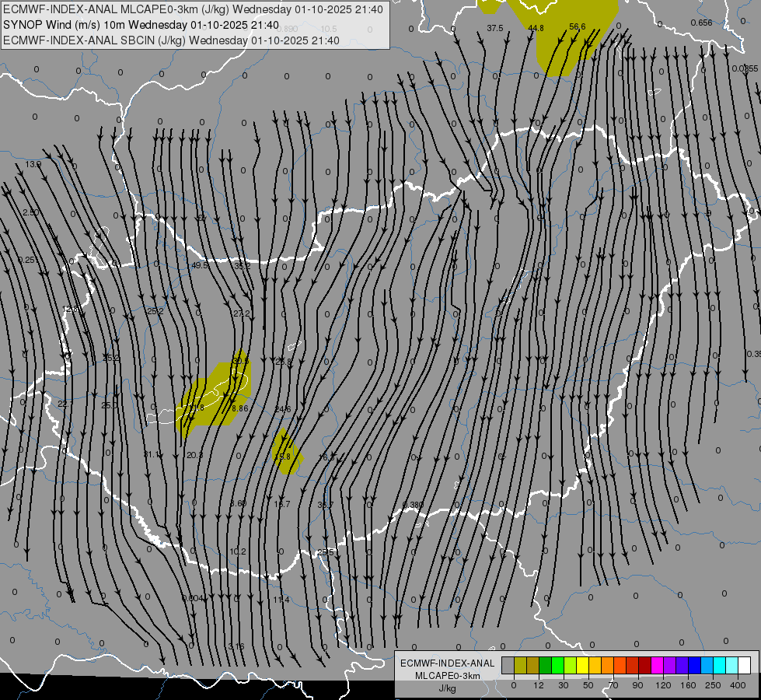Image resolution: width=761 pixels, height=700 pixels.
Task: Pick the white swatch at legend end
Action: [x=744, y=665]
